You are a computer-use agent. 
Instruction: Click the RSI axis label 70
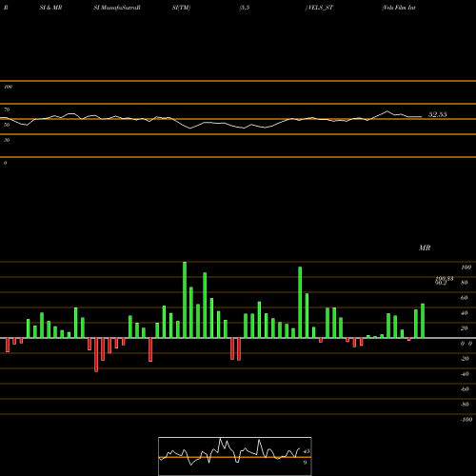[7, 109]
